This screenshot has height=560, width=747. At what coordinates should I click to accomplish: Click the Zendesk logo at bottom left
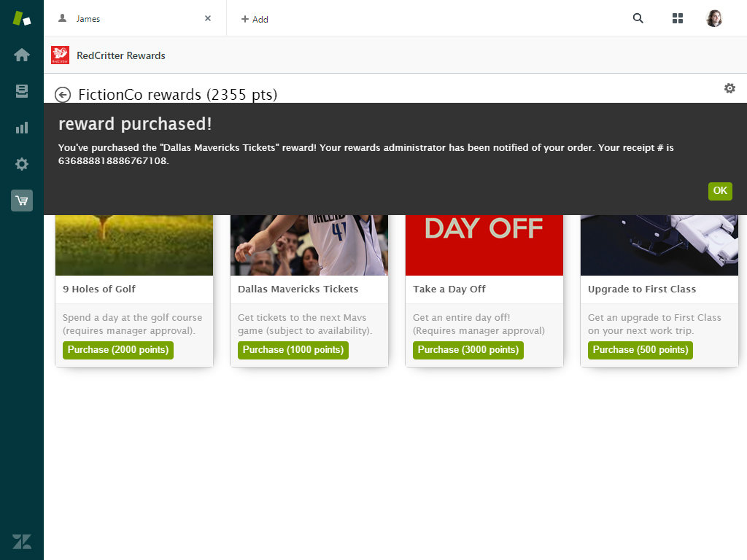[22, 541]
